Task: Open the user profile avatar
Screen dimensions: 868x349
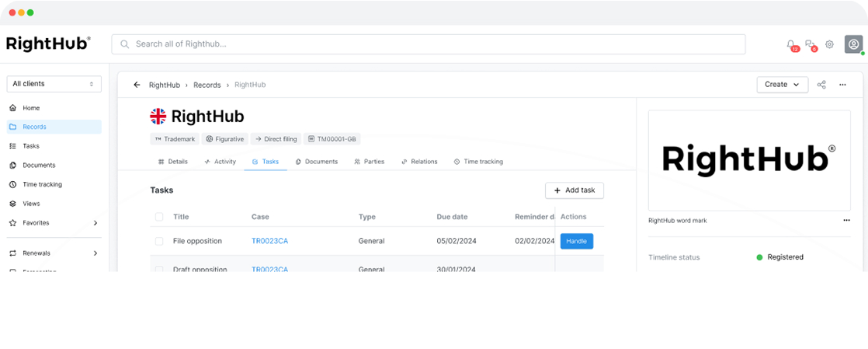Action: tap(853, 44)
